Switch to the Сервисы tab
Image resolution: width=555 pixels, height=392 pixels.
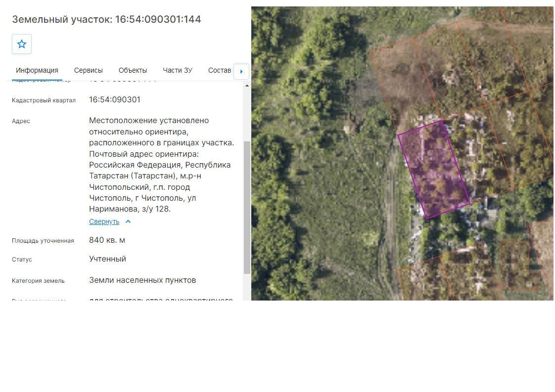(88, 70)
